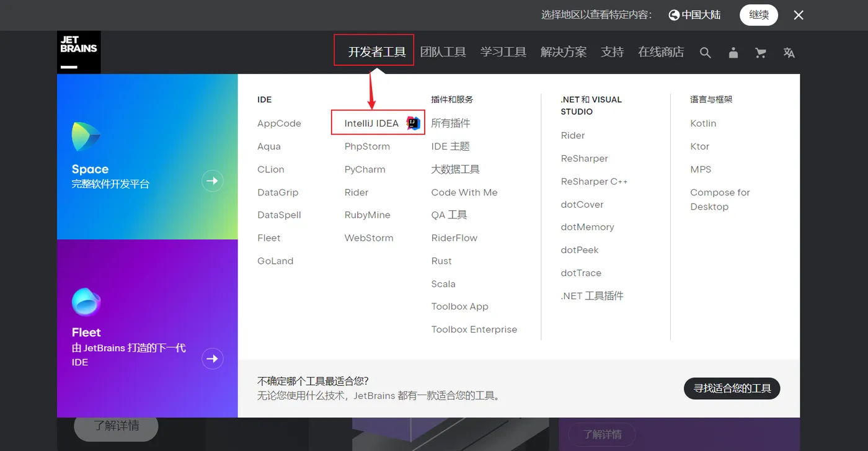Open the Rust link
This screenshot has width=868, height=451.
[x=441, y=261]
